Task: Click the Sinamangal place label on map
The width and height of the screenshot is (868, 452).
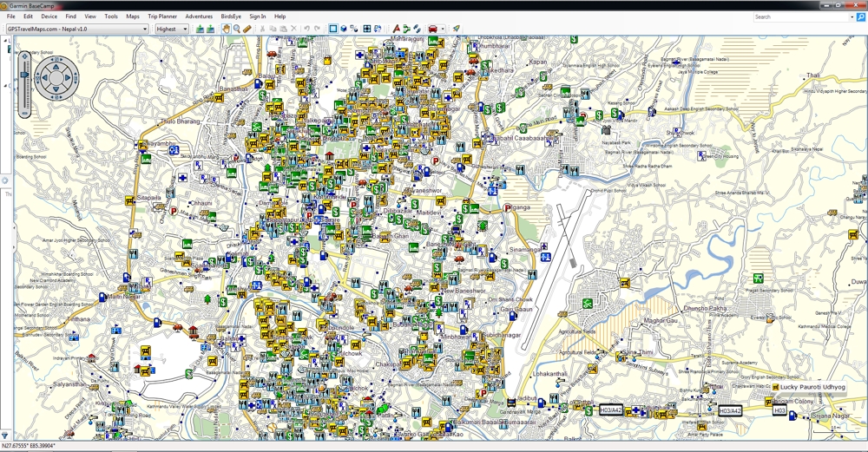Action: tap(525, 250)
